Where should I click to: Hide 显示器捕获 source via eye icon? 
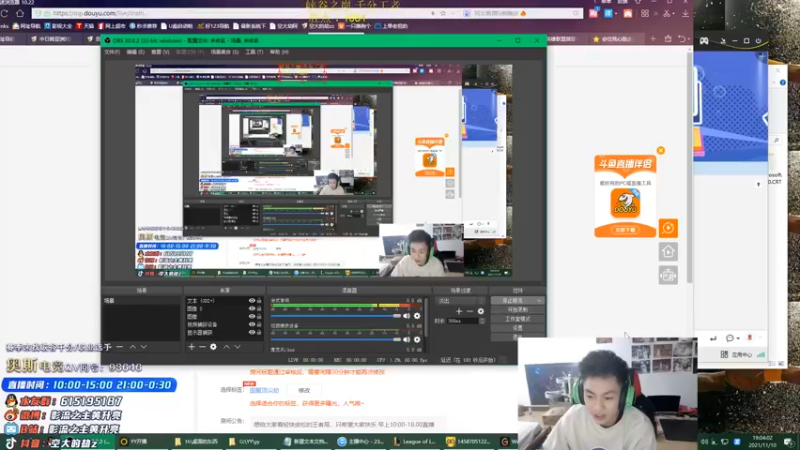pos(252,332)
